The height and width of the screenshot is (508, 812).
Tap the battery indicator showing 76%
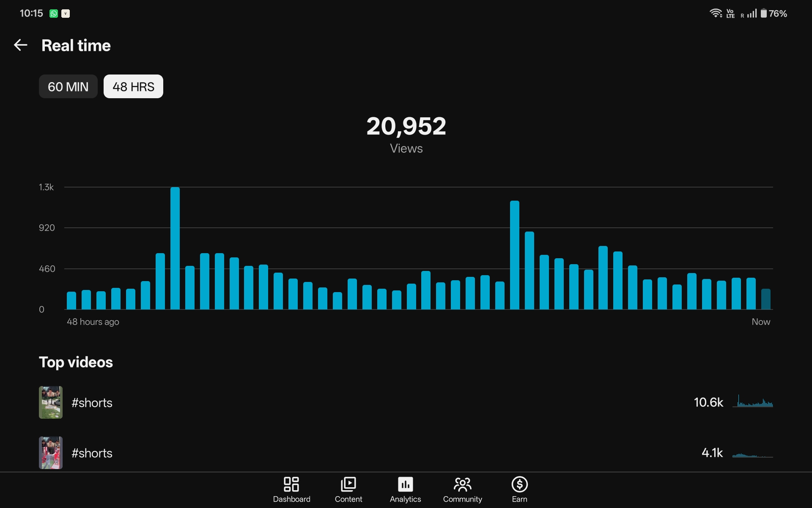[774, 14]
